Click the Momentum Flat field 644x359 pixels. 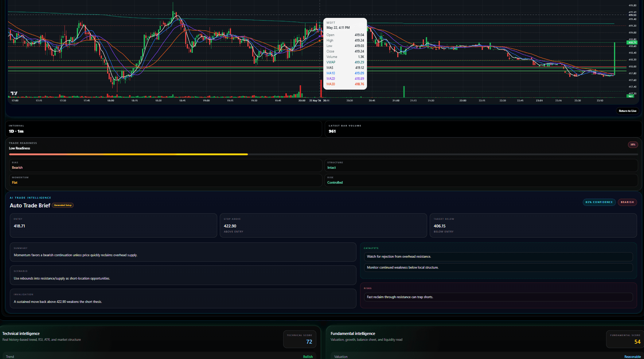[x=165, y=180]
